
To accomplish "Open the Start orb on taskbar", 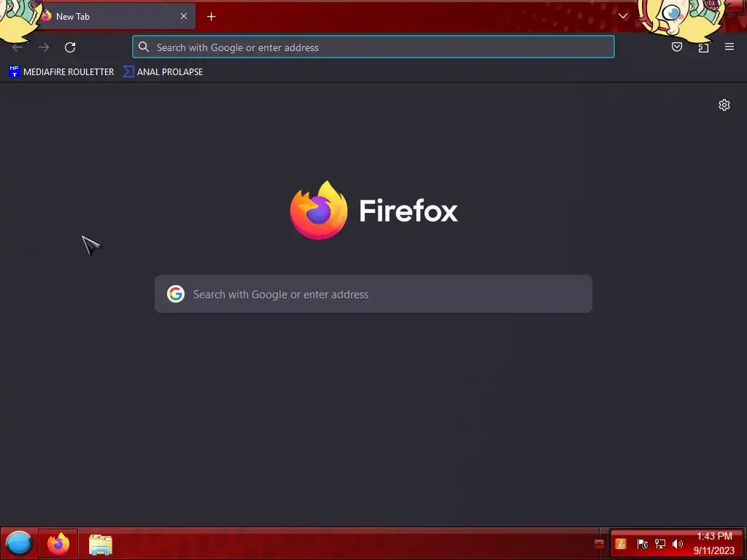I will [18, 543].
